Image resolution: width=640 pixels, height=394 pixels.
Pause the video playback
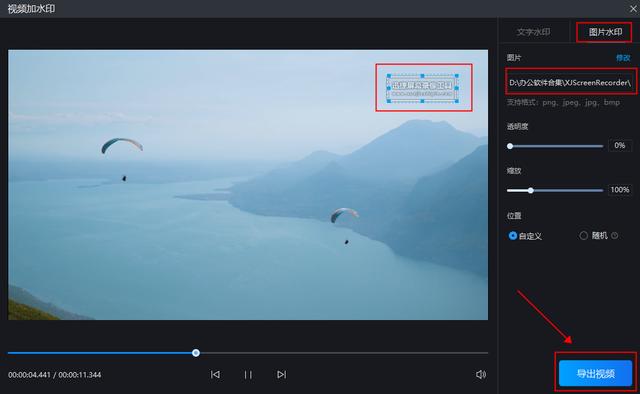(x=248, y=374)
